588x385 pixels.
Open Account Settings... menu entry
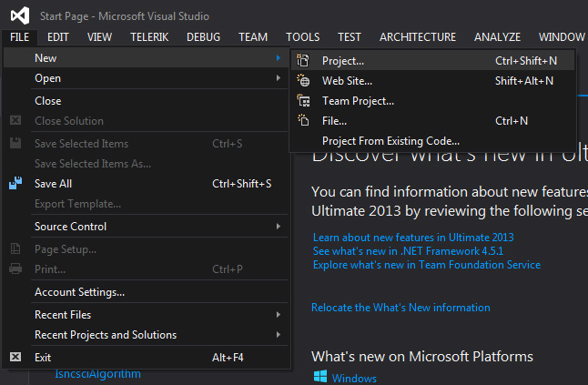click(x=147, y=292)
